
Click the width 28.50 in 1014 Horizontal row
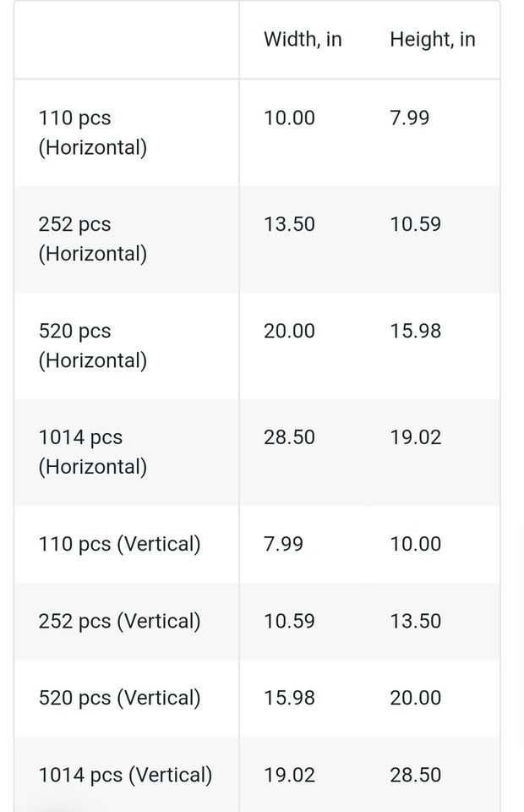289,437
